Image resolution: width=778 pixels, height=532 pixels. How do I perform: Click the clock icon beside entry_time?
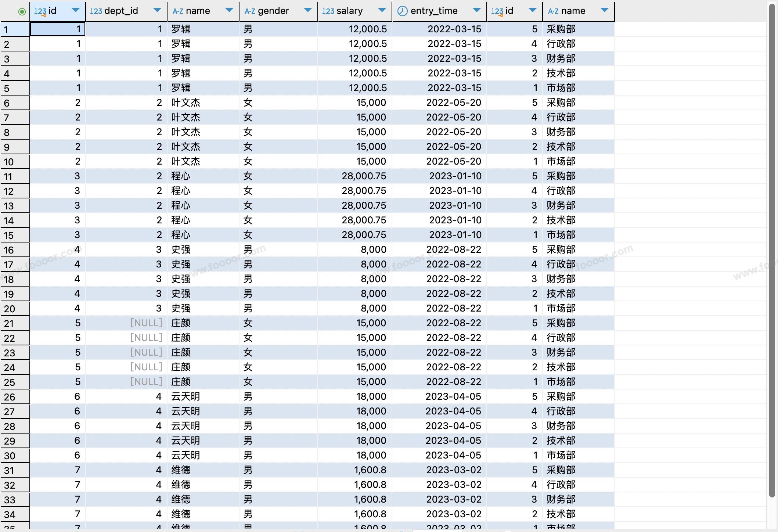(403, 11)
